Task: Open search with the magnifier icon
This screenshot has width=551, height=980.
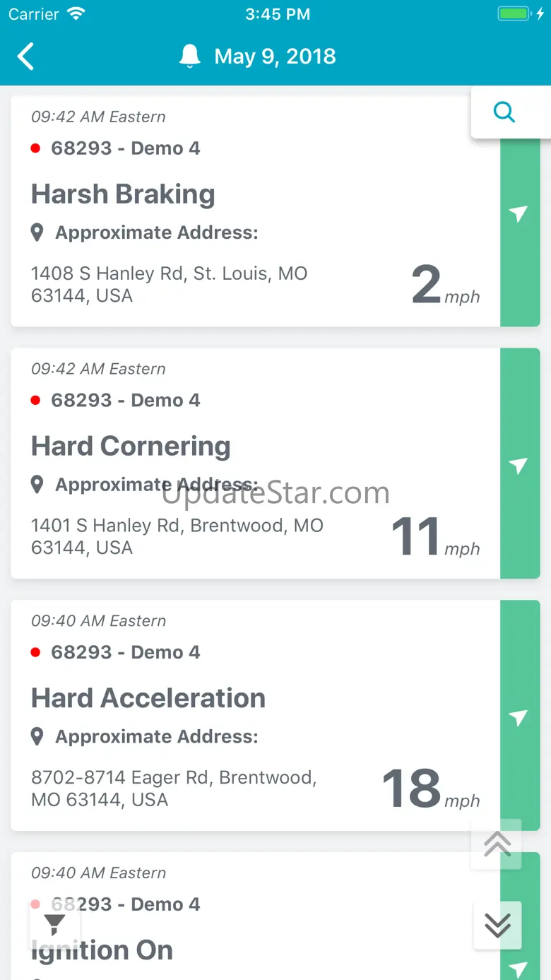Action: pos(504,112)
